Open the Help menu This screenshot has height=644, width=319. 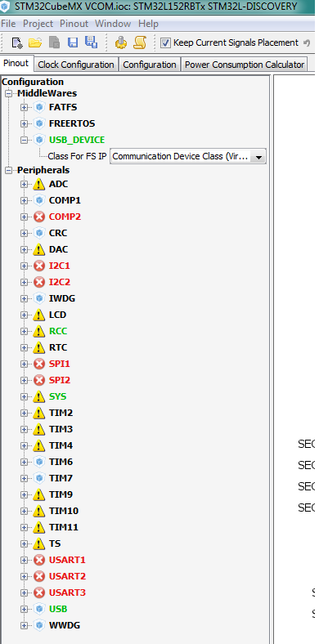click(x=148, y=24)
